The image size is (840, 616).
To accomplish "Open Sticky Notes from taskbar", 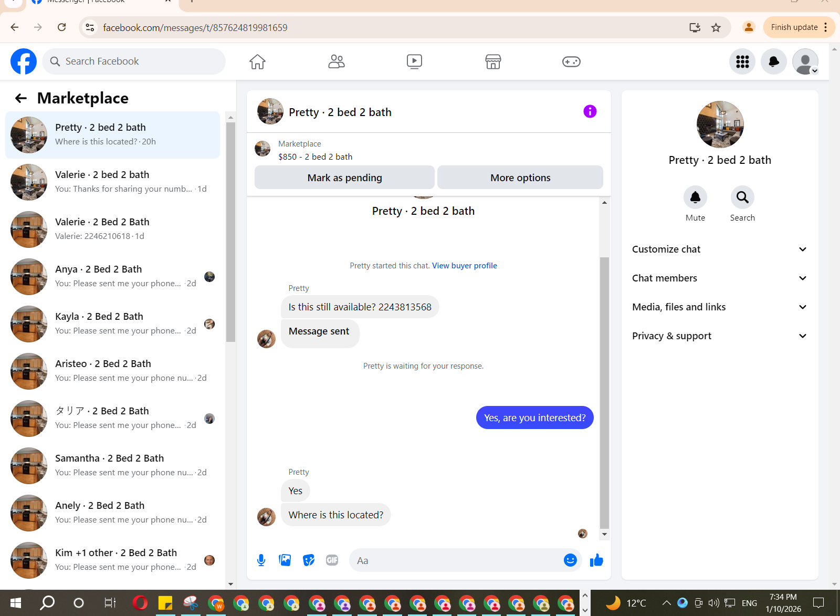I will (x=165, y=603).
